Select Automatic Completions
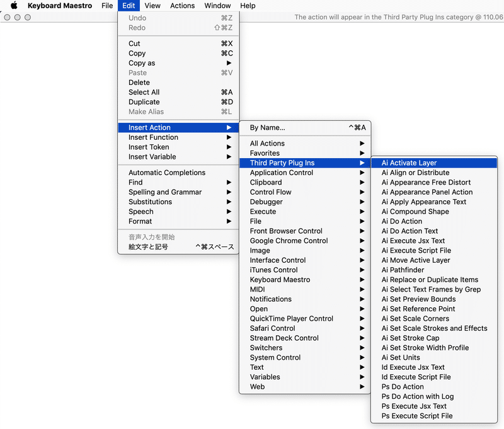This screenshot has width=504, height=429. coord(178,173)
